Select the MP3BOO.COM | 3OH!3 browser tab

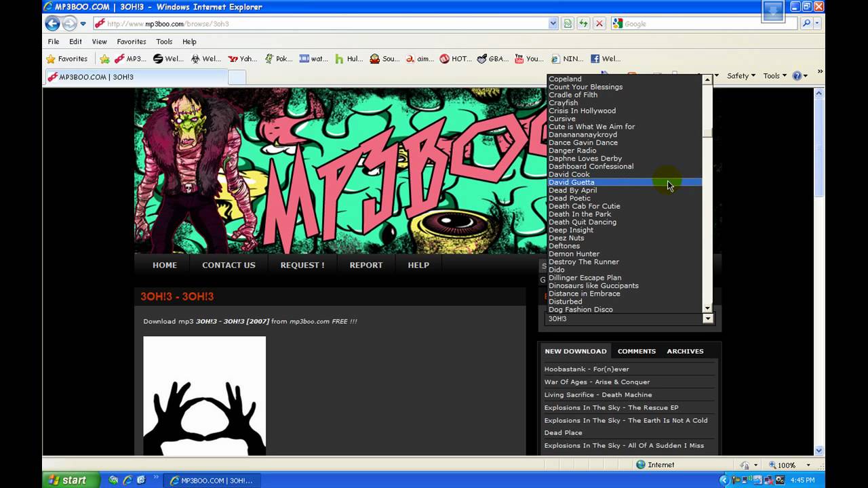click(136, 77)
